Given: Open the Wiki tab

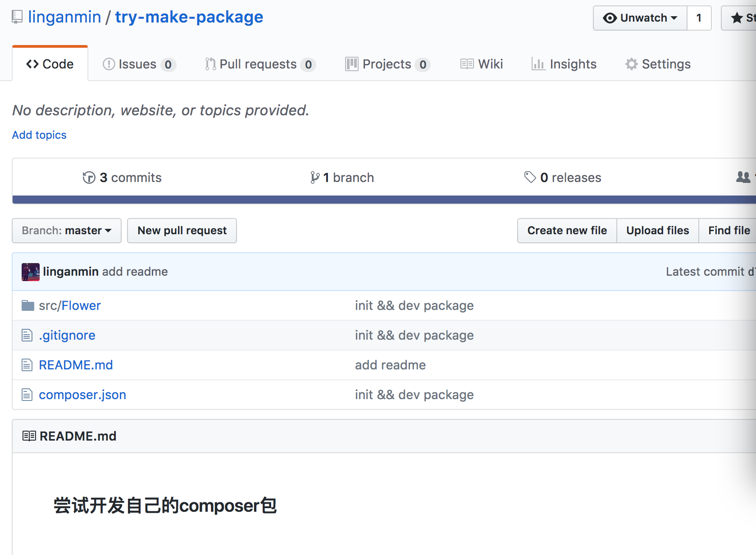Looking at the screenshot, I should pos(482,64).
